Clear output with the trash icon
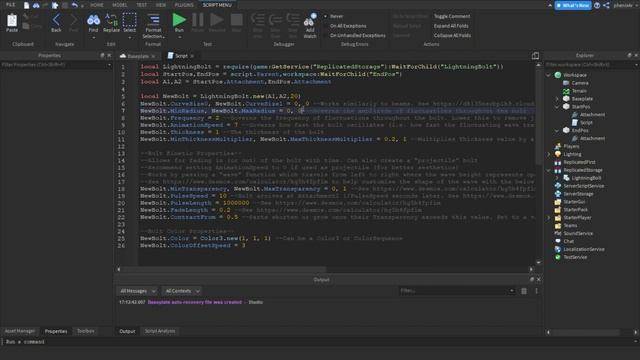Image resolution: width=640 pixels, height=360 pixels. [524, 291]
